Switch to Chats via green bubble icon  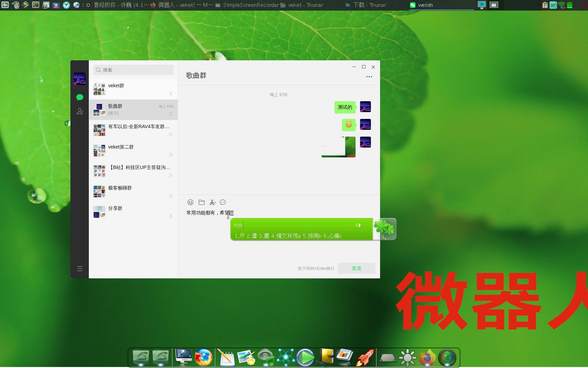click(x=80, y=97)
